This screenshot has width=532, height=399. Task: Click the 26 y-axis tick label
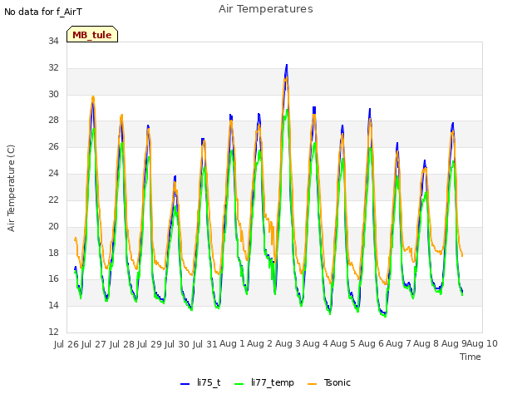[53, 147]
